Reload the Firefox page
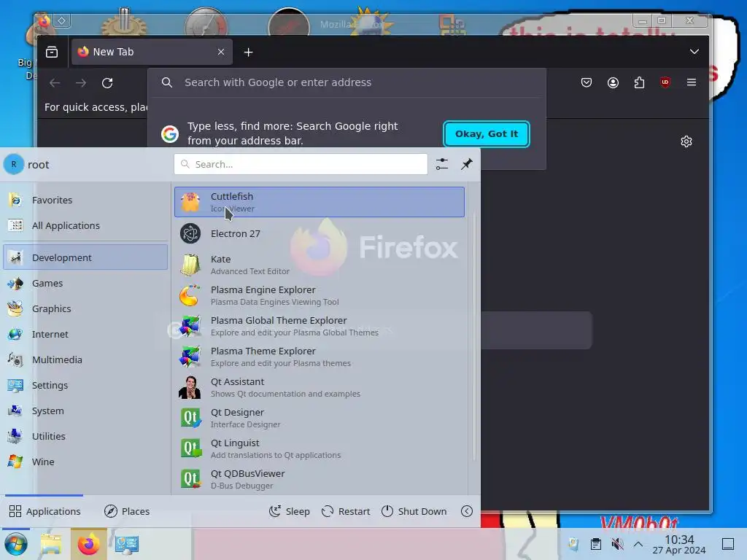This screenshot has width=747, height=560. click(x=107, y=83)
